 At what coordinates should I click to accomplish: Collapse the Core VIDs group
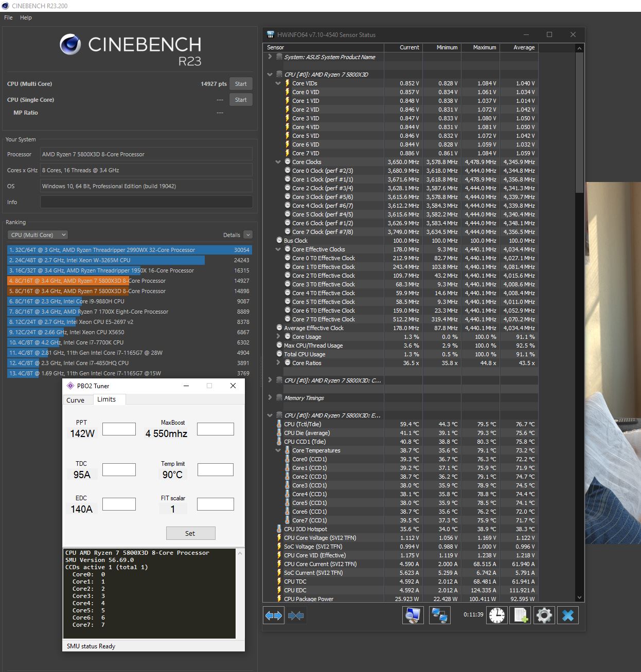tap(278, 83)
